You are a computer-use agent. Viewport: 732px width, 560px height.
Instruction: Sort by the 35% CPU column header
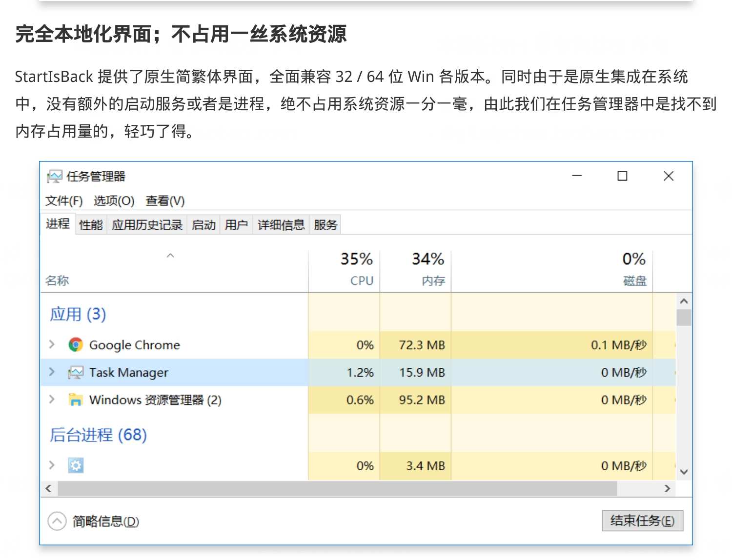click(344, 271)
